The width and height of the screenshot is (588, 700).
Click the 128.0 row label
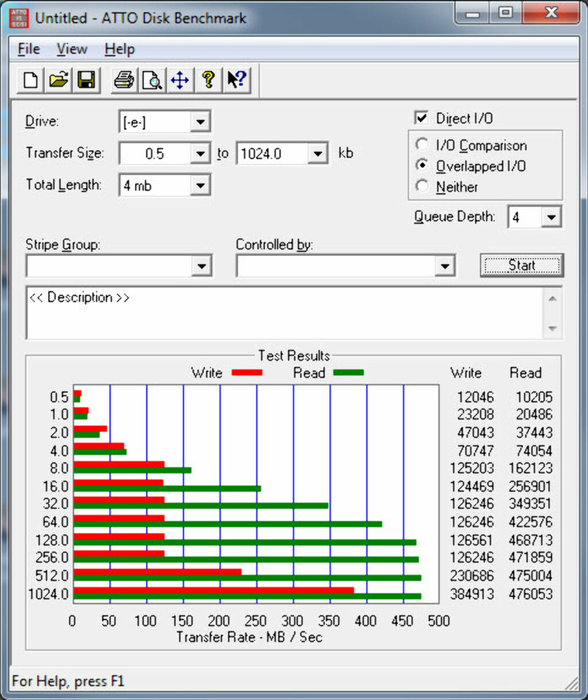pos(52,540)
